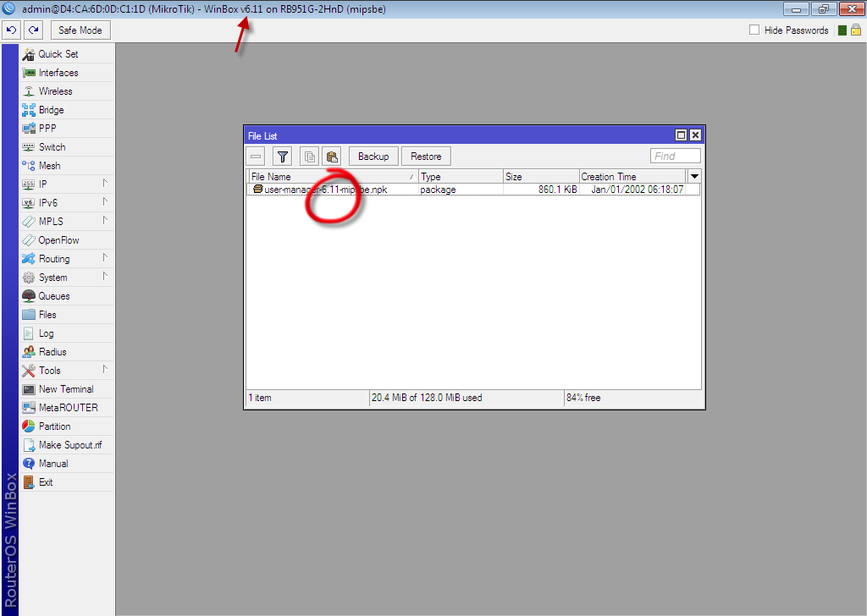Open Quick Set
The width and height of the screenshot is (867, 616).
point(66,53)
